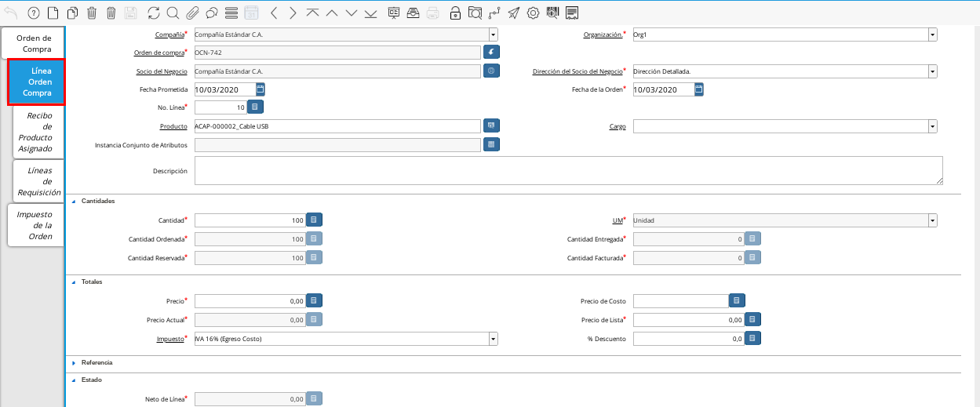The width and height of the screenshot is (980, 407).
Task: Open the Organización dropdown
Action: click(932, 35)
